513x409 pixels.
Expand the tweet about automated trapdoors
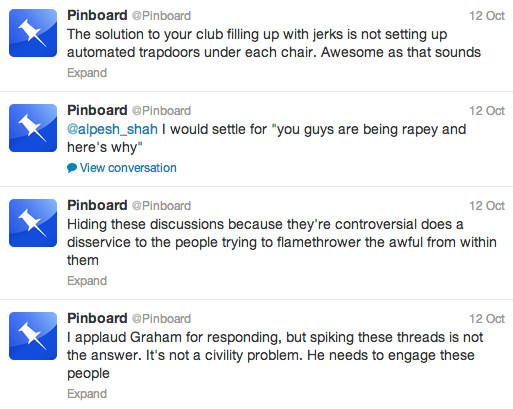point(87,73)
